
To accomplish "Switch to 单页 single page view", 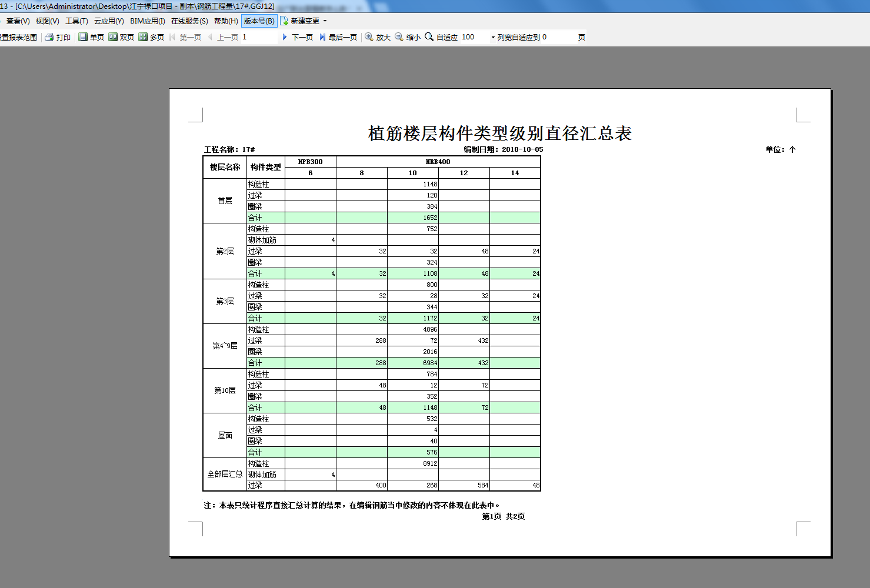I will tap(91, 37).
